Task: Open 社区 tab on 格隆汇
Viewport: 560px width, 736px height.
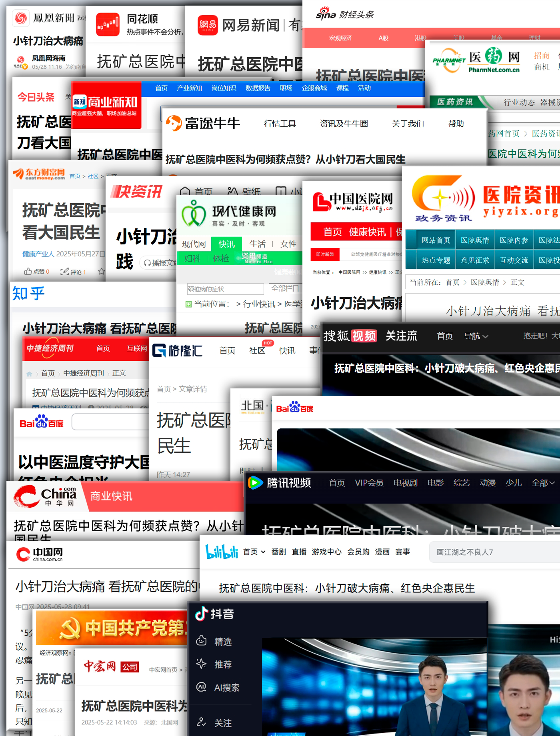Action: [257, 350]
